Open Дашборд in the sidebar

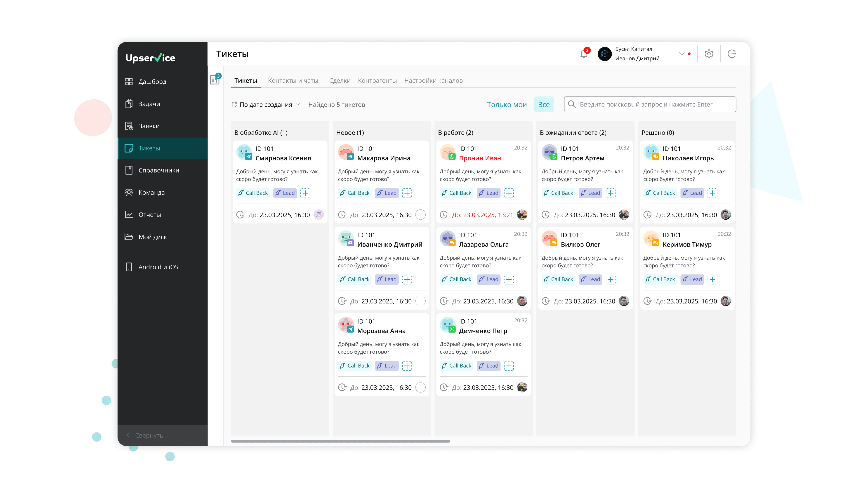point(163,82)
